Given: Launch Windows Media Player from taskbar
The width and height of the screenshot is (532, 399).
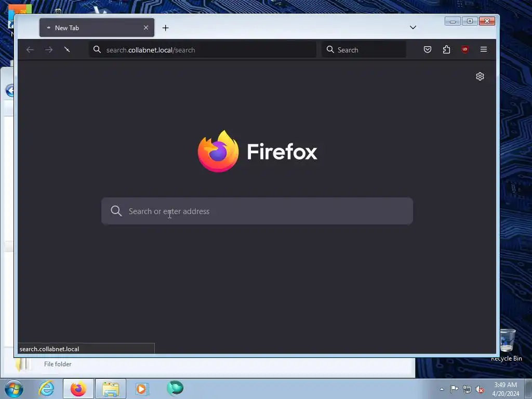Looking at the screenshot, I should 142,389.
